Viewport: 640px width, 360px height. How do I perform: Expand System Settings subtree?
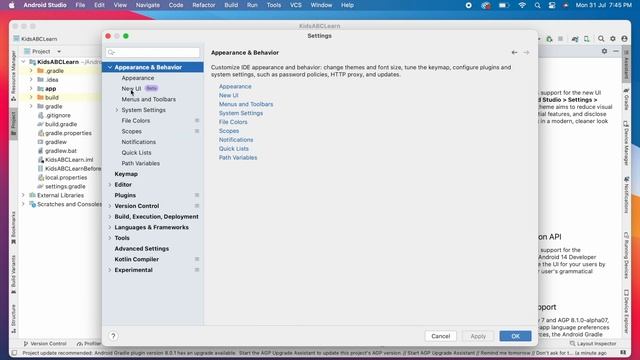tap(117, 110)
